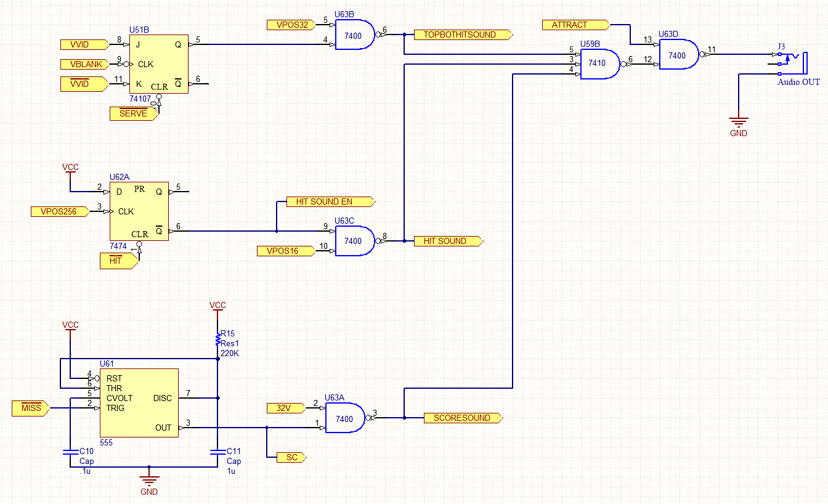Image resolution: width=828 pixels, height=504 pixels.
Task: Select the SERVE port under U51B
Action: [134, 113]
